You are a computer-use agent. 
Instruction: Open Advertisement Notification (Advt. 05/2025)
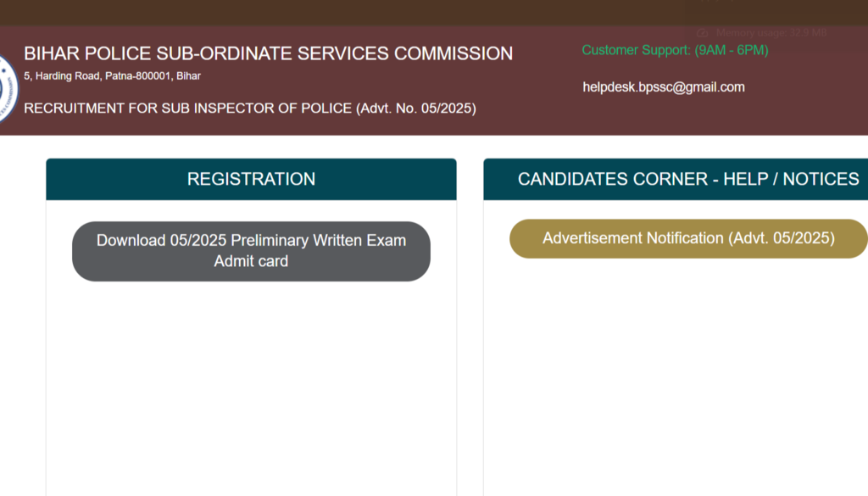tap(688, 238)
